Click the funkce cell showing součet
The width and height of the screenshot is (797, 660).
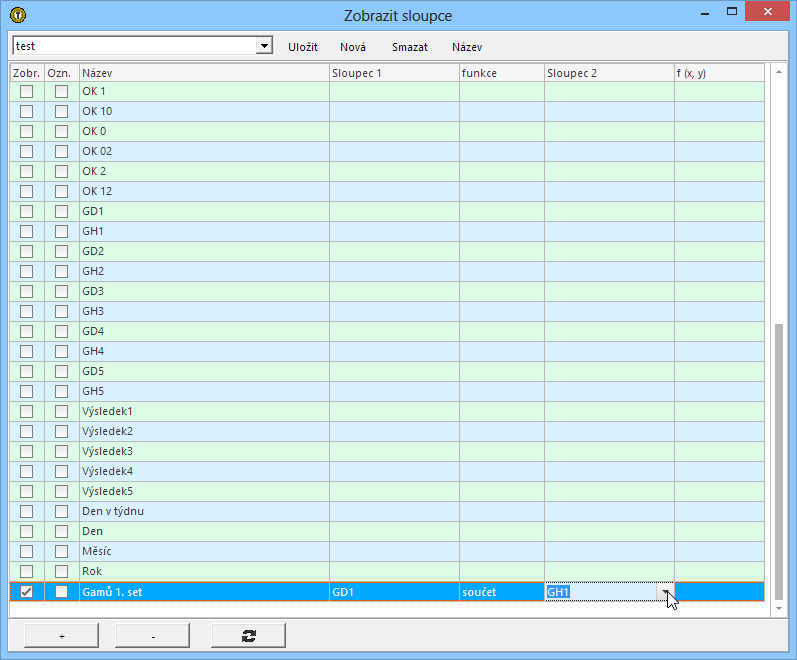501,592
